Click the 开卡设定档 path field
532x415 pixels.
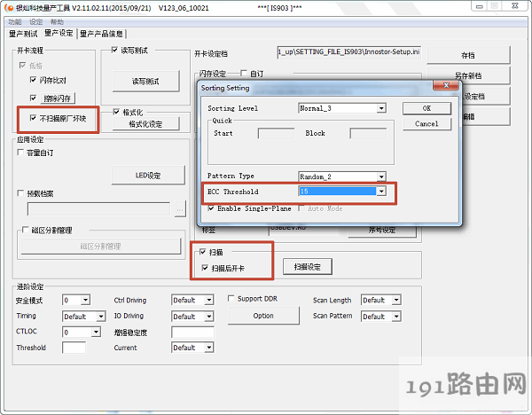click(349, 52)
